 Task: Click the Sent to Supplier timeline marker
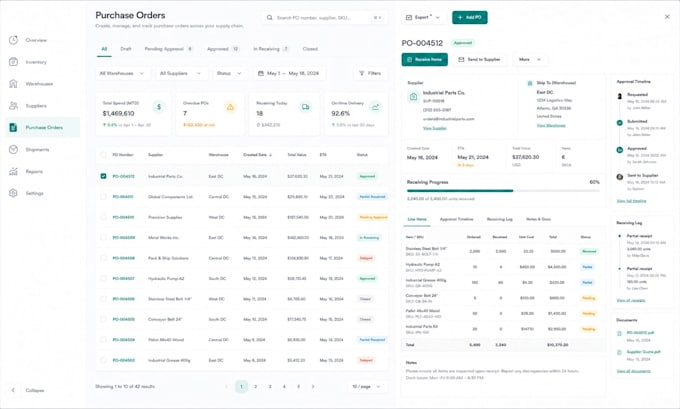point(620,177)
